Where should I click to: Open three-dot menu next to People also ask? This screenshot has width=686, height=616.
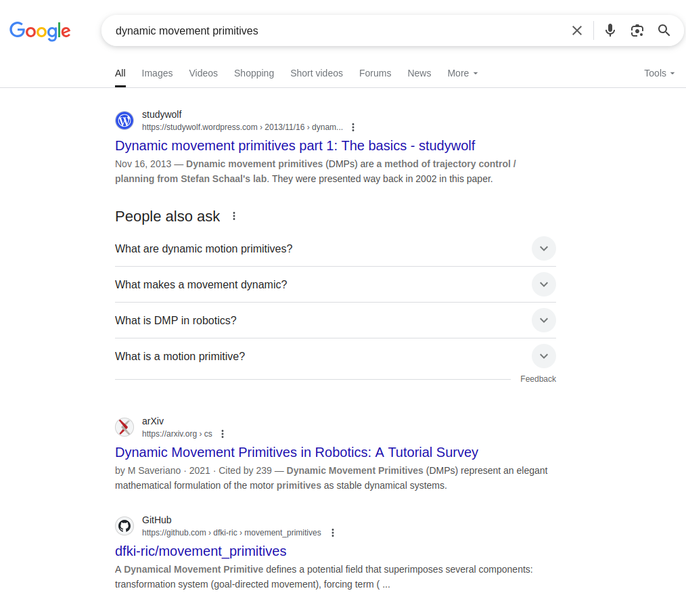click(234, 217)
